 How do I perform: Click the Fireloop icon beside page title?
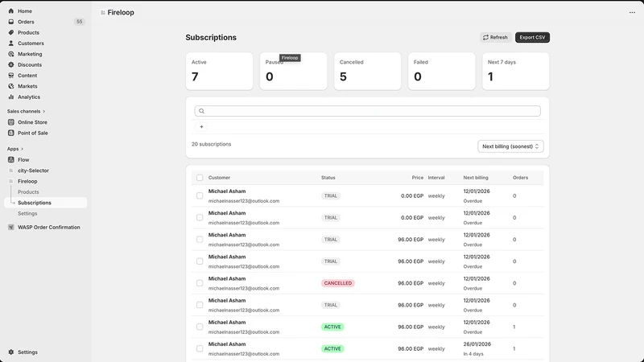(x=103, y=13)
